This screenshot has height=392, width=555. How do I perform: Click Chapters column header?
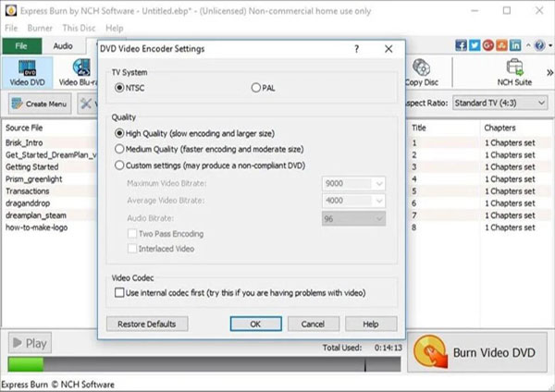coord(499,128)
